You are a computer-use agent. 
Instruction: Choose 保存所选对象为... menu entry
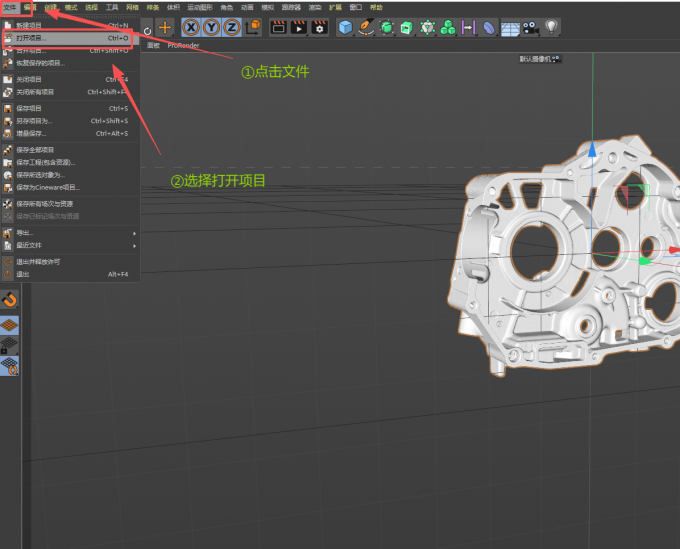70,175
